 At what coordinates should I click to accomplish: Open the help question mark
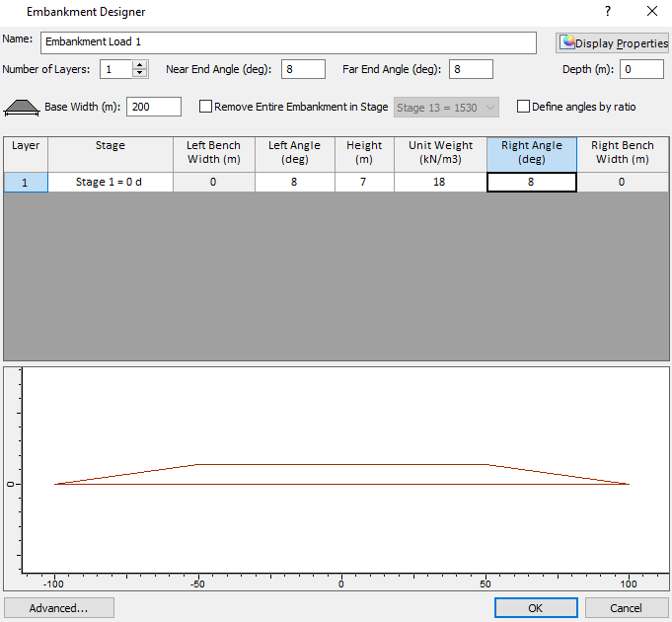(x=608, y=11)
